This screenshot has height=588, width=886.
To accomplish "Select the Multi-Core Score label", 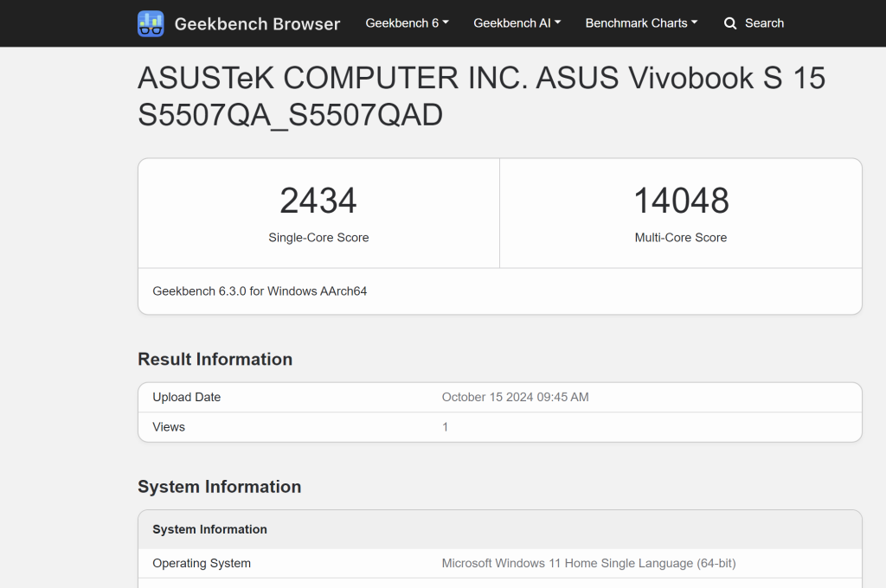I will (681, 237).
